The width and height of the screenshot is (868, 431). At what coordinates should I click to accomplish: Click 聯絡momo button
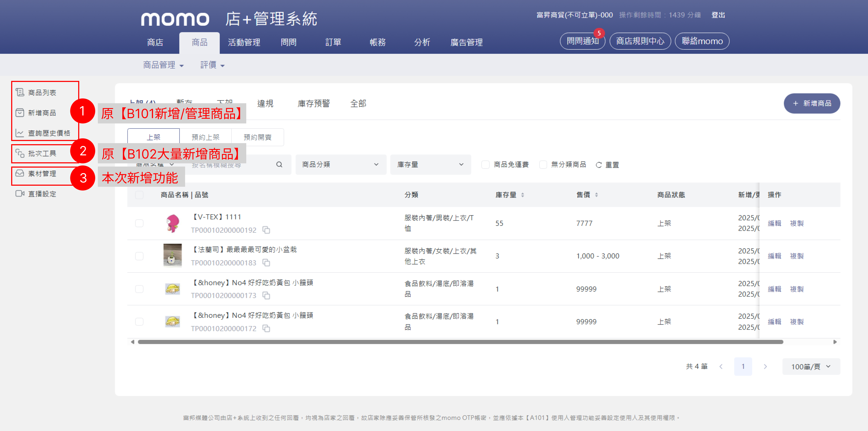pyautogui.click(x=702, y=41)
